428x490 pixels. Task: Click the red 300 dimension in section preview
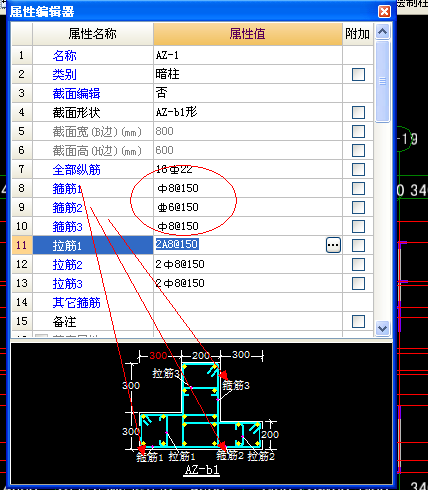pos(158,355)
